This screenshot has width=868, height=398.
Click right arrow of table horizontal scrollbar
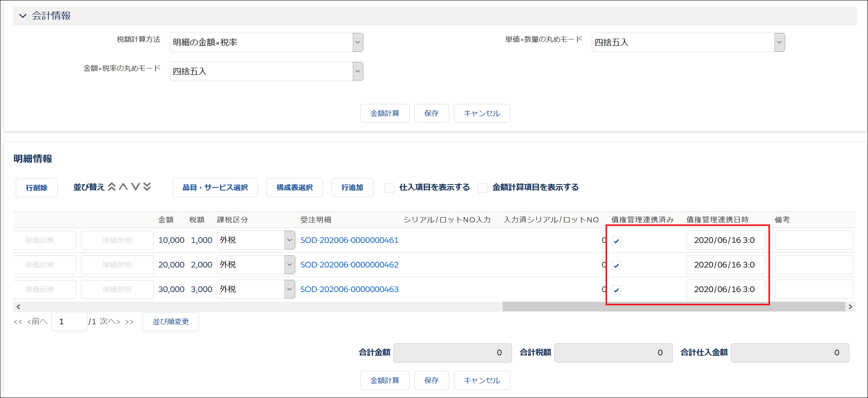pos(851,307)
